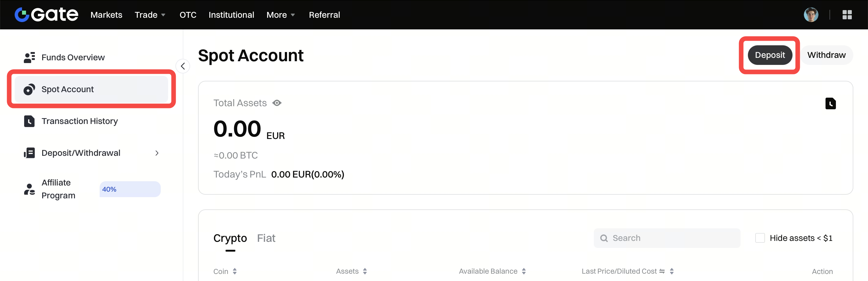Click the Affiliate Program icon
Image resolution: width=868 pixels, height=281 pixels.
click(29, 189)
